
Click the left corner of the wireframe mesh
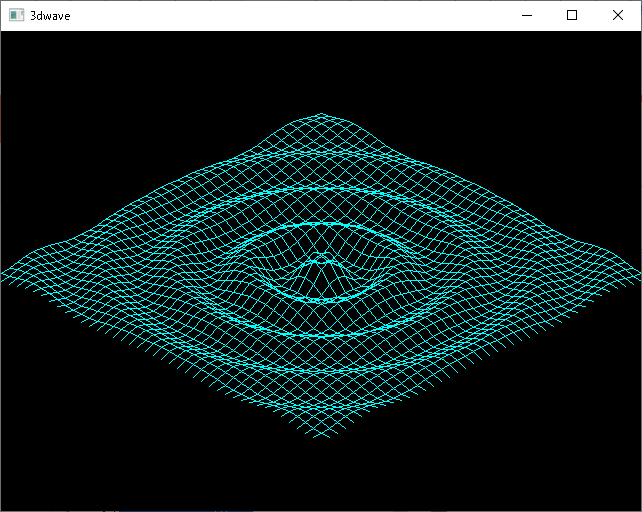[x=4, y=274]
